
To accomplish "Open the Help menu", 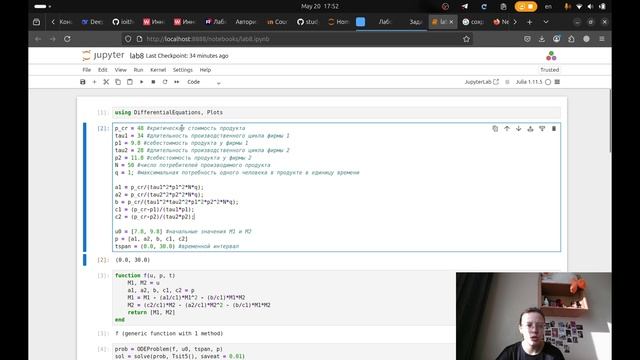I will [205, 70].
